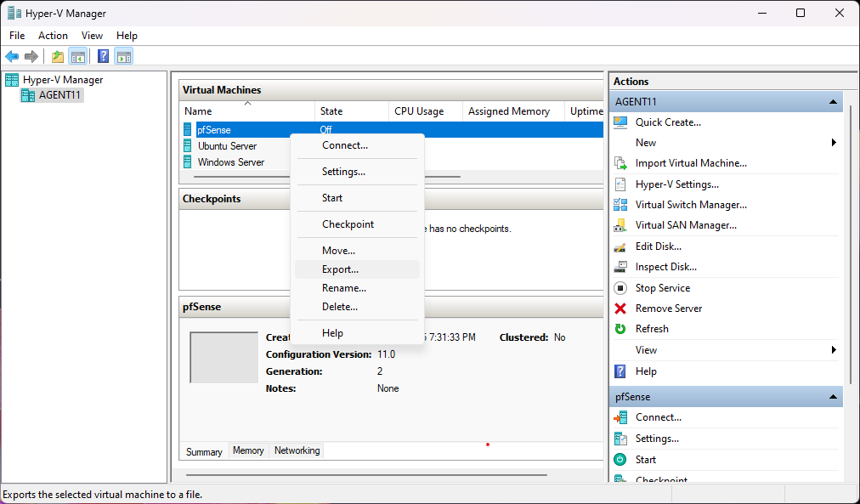
Task: Collapse the pfSense actions section
Action: [x=834, y=397]
